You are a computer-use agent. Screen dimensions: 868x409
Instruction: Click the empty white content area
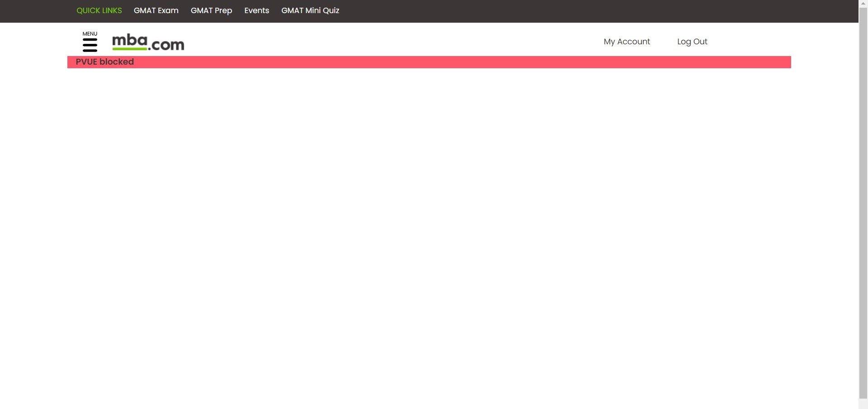coord(430,226)
